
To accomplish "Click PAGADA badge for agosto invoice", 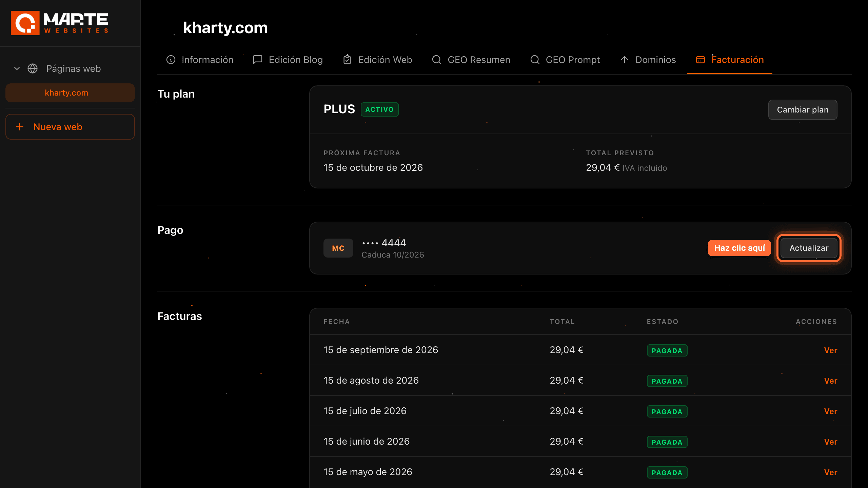I will (x=667, y=381).
